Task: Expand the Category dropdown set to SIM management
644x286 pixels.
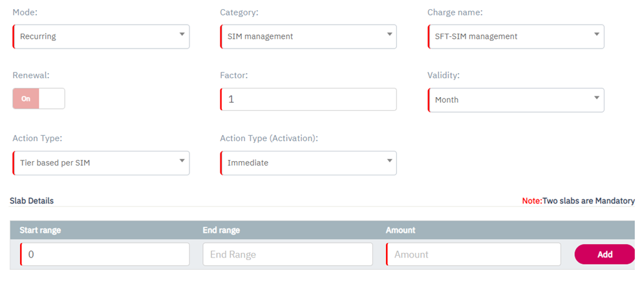Action: 308,36
